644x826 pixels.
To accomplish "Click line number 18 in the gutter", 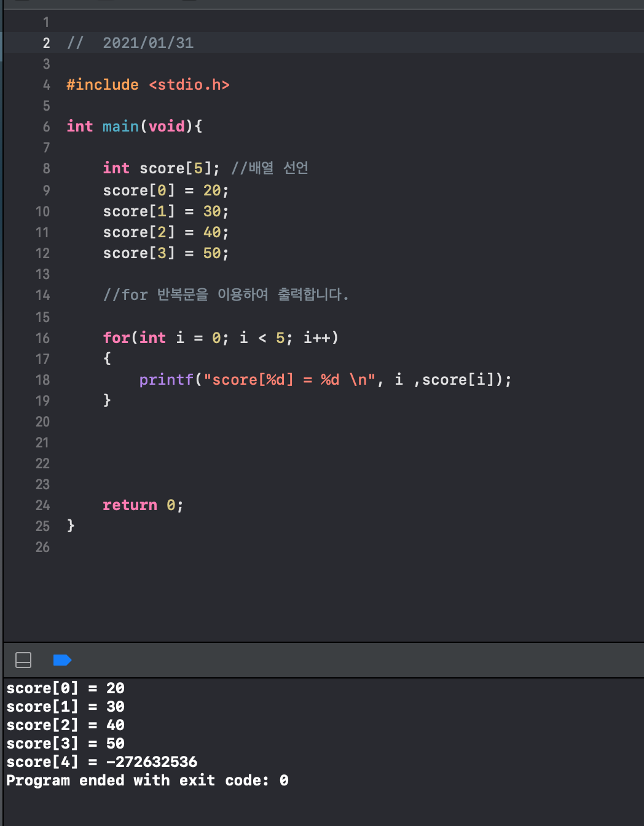I will click(x=42, y=380).
